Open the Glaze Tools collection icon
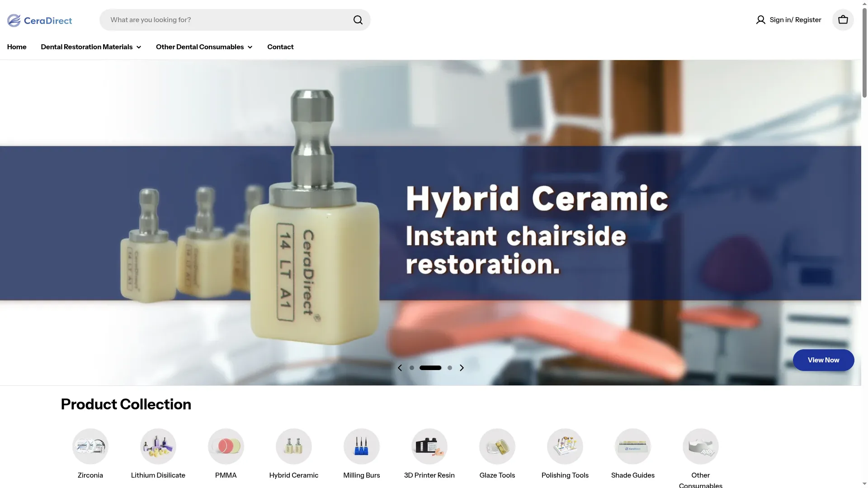This screenshot has height=488, width=868. tap(497, 446)
